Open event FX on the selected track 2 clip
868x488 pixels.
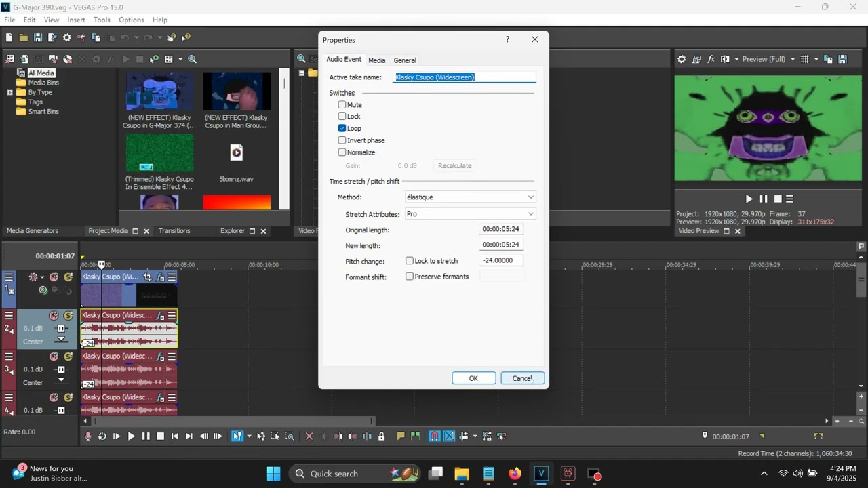[161, 316]
